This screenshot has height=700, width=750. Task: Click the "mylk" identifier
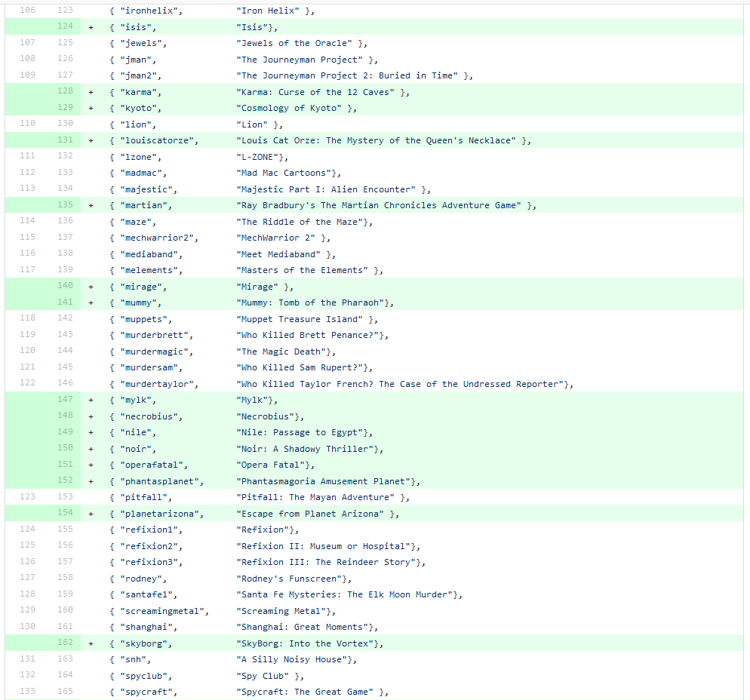click(135, 401)
